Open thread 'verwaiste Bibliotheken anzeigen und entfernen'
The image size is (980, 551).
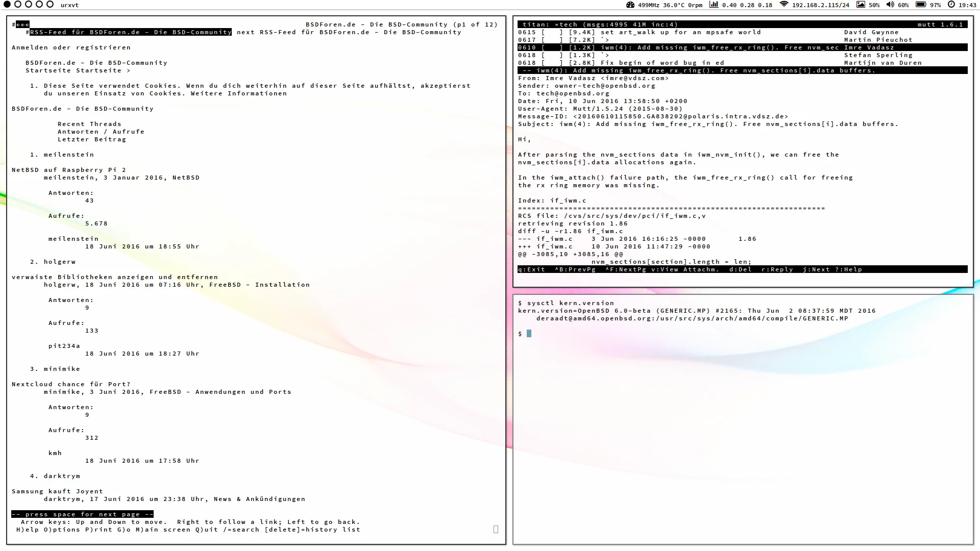115,277
